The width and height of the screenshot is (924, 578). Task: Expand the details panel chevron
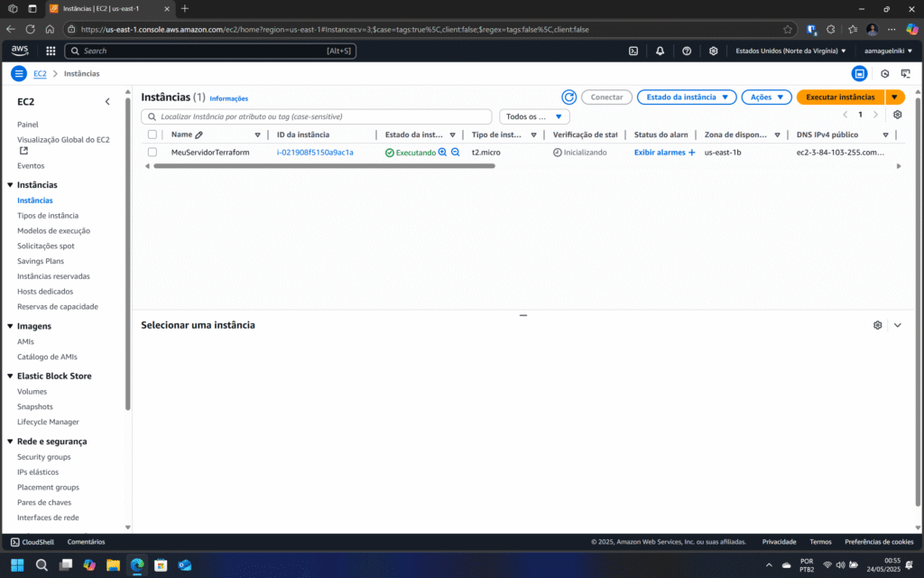(x=898, y=325)
